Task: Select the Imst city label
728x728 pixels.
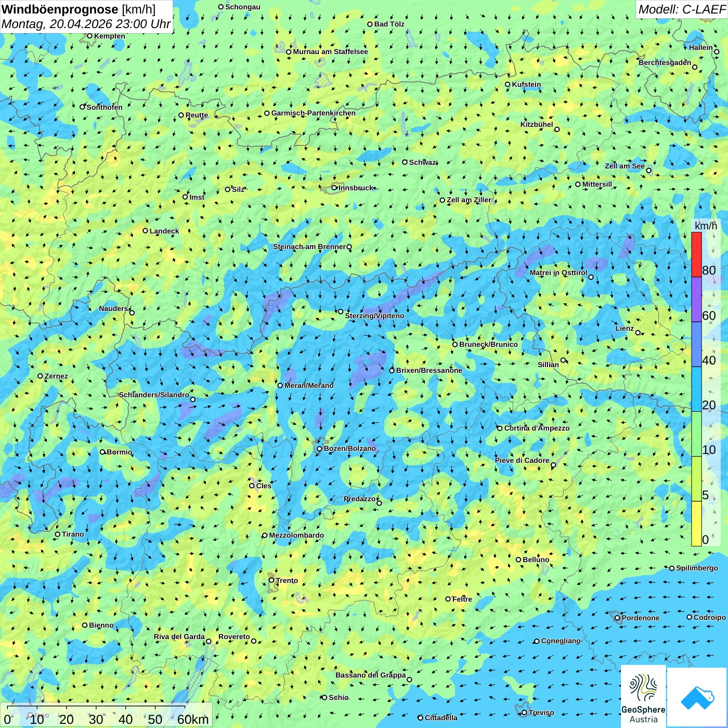Action: (x=197, y=197)
